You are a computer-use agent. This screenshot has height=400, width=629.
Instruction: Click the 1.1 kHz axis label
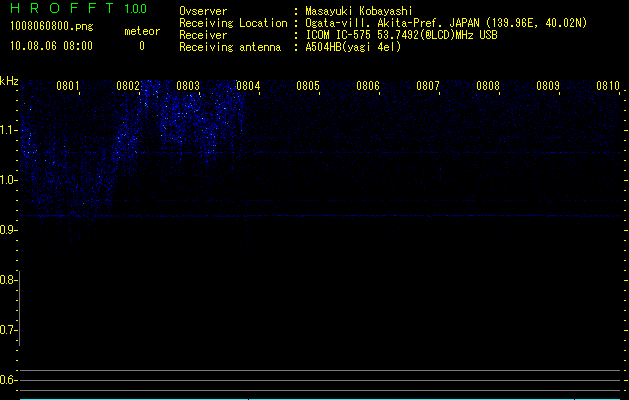(8, 130)
